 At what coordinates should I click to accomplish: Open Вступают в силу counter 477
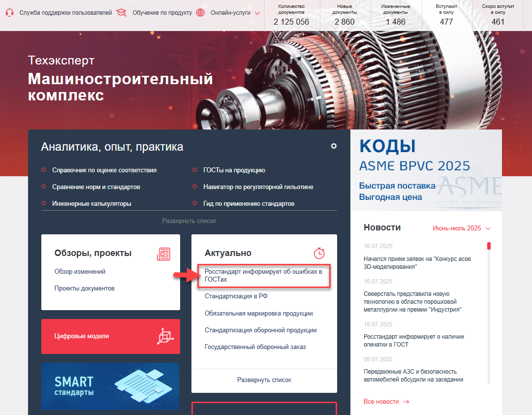(x=446, y=16)
